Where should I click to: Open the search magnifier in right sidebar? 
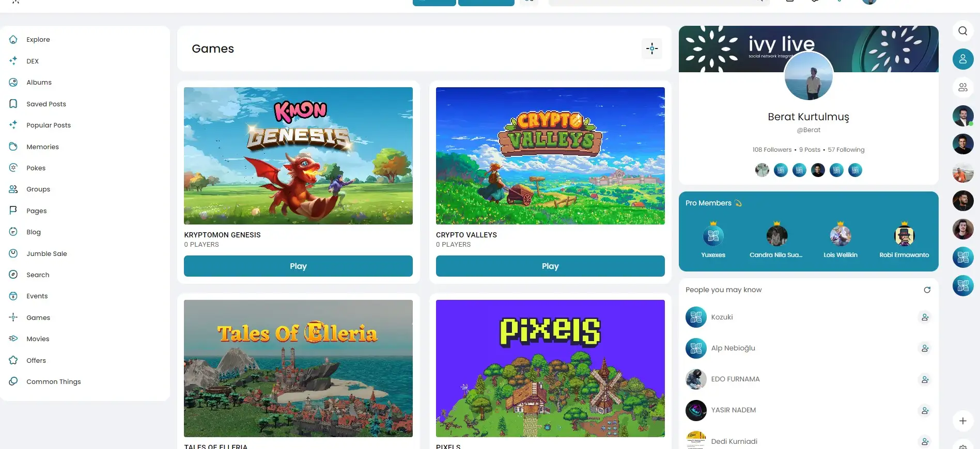click(x=963, y=31)
